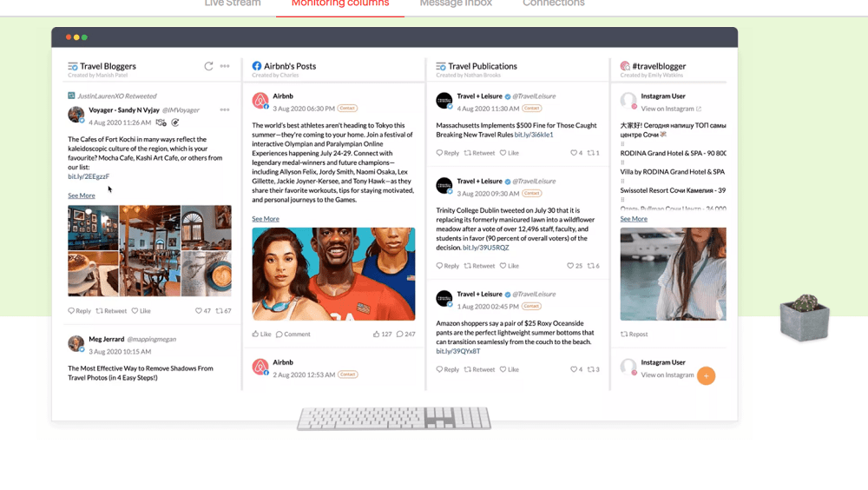Like the Trinity College Dublin tweet
The height and width of the screenshot is (490, 868).
(510, 266)
